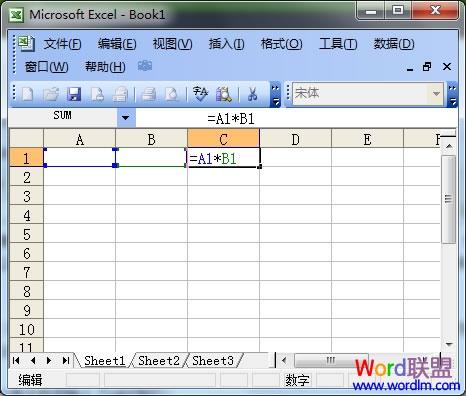Click the 数字 status bar indicator
The image size is (466, 396).
tap(297, 380)
